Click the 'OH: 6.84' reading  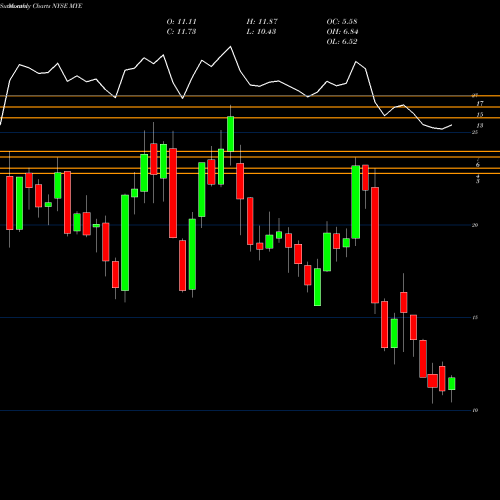tap(342, 32)
